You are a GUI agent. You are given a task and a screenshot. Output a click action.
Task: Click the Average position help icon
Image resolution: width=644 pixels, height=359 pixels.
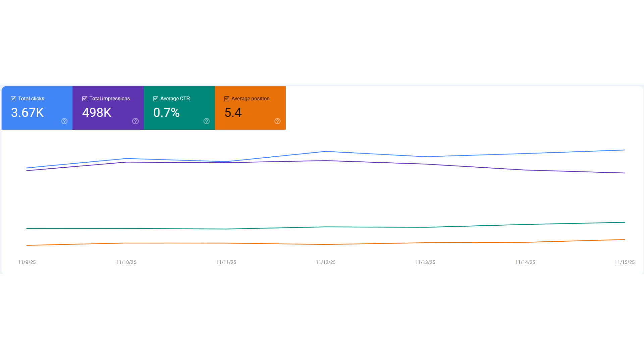(277, 121)
